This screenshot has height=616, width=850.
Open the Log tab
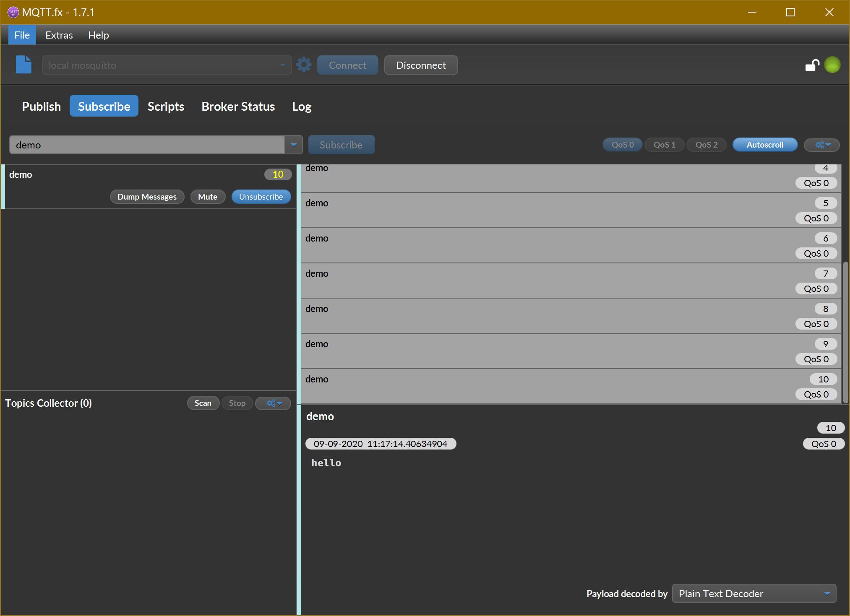[302, 106]
